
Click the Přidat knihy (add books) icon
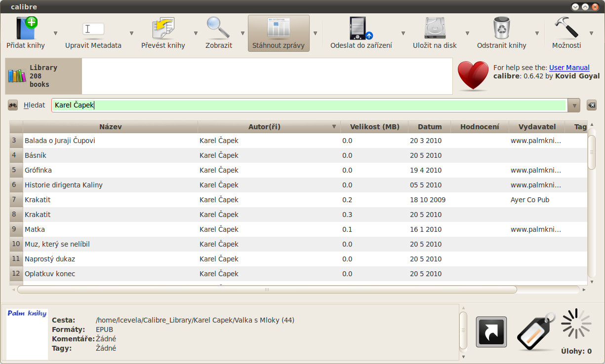pyautogui.click(x=26, y=28)
